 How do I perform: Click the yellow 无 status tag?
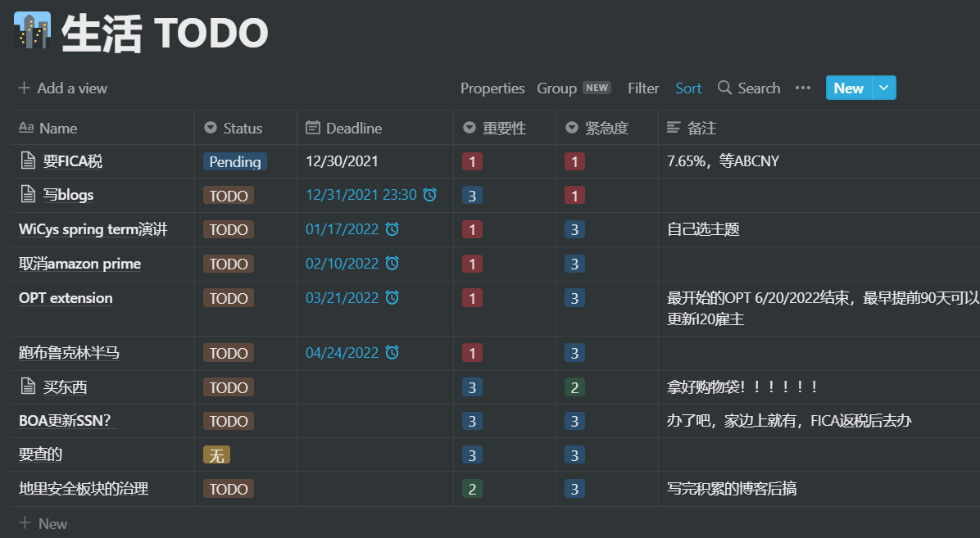click(216, 455)
